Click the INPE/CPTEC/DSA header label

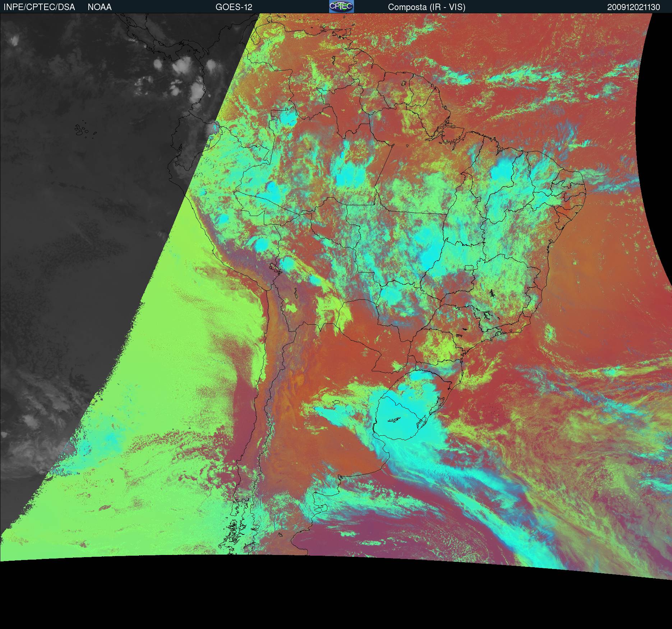tap(39, 7)
